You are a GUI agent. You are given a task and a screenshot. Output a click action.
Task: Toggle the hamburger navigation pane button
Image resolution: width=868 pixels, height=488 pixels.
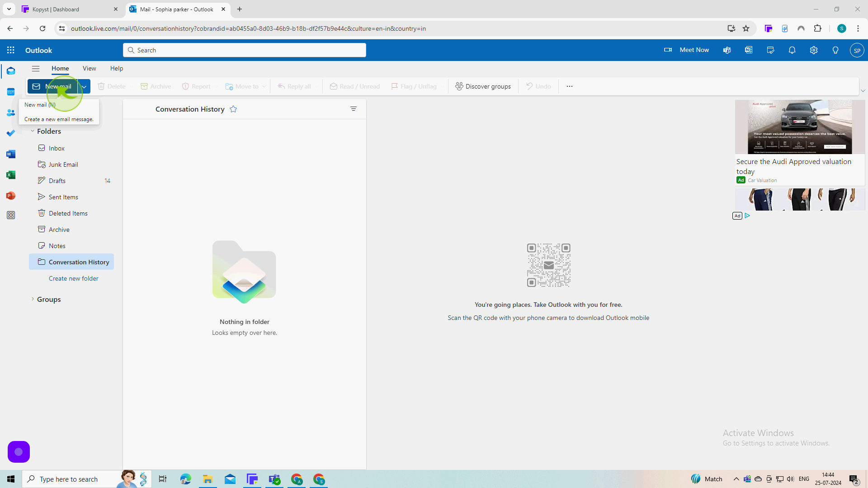(x=36, y=69)
